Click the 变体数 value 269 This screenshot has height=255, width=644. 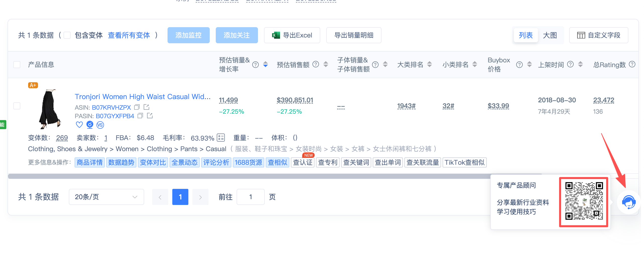coord(62,138)
